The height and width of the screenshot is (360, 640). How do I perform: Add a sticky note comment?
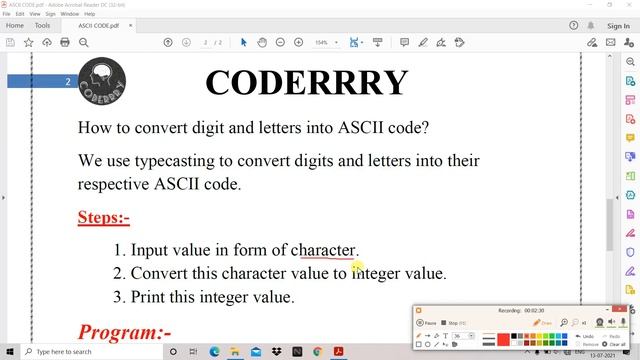404,42
